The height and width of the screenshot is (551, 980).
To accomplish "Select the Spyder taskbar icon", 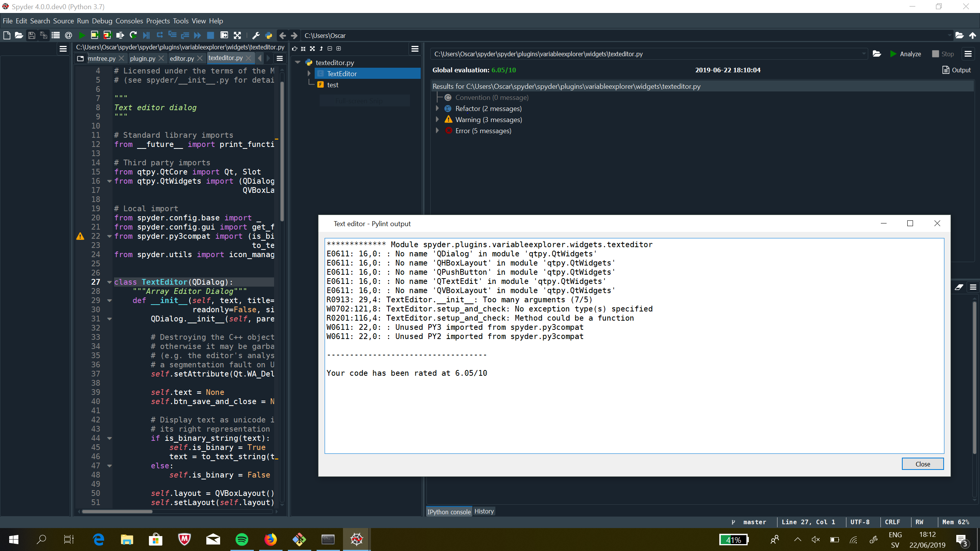I will tap(356, 539).
